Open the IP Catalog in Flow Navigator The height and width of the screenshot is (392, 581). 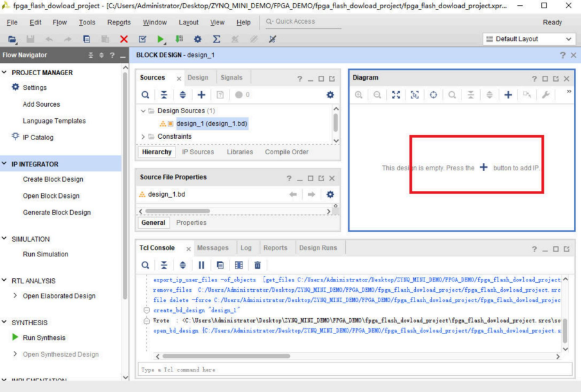[x=38, y=138]
